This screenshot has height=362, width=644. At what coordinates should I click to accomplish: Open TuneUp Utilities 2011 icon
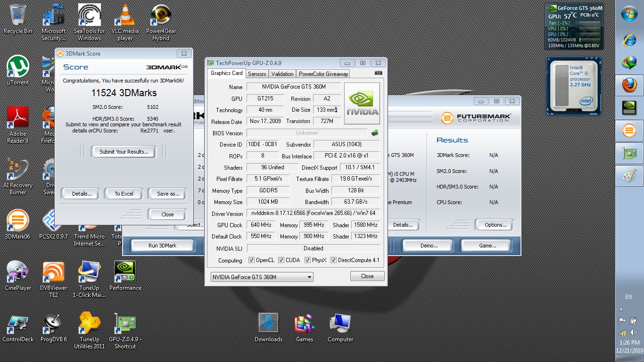[x=89, y=331]
